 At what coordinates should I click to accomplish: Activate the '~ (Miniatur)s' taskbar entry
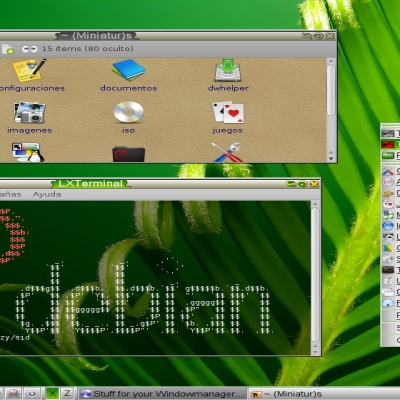point(323,394)
